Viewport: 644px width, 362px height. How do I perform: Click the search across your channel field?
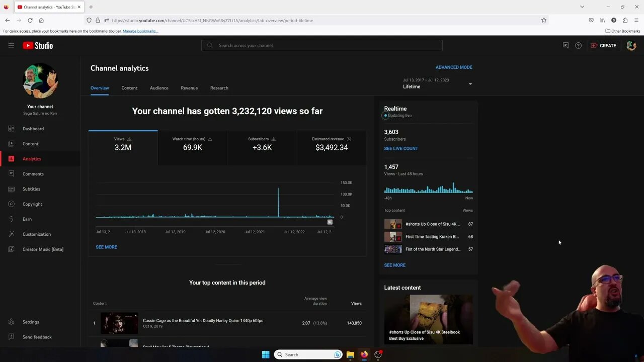click(322, 45)
